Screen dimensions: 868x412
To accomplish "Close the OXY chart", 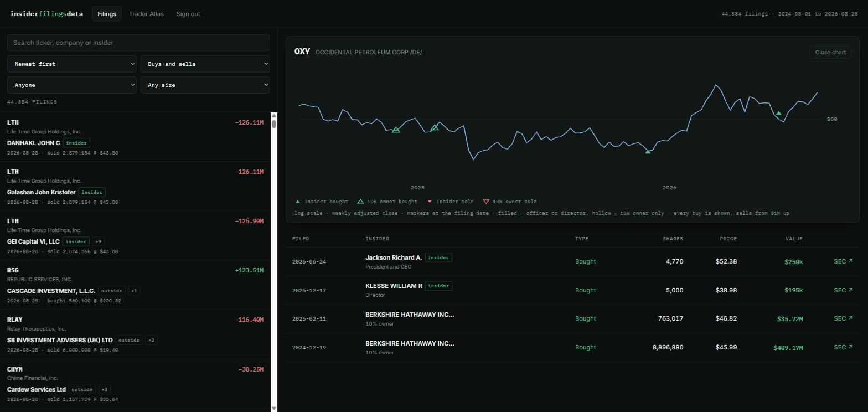I will pyautogui.click(x=830, y=52).
